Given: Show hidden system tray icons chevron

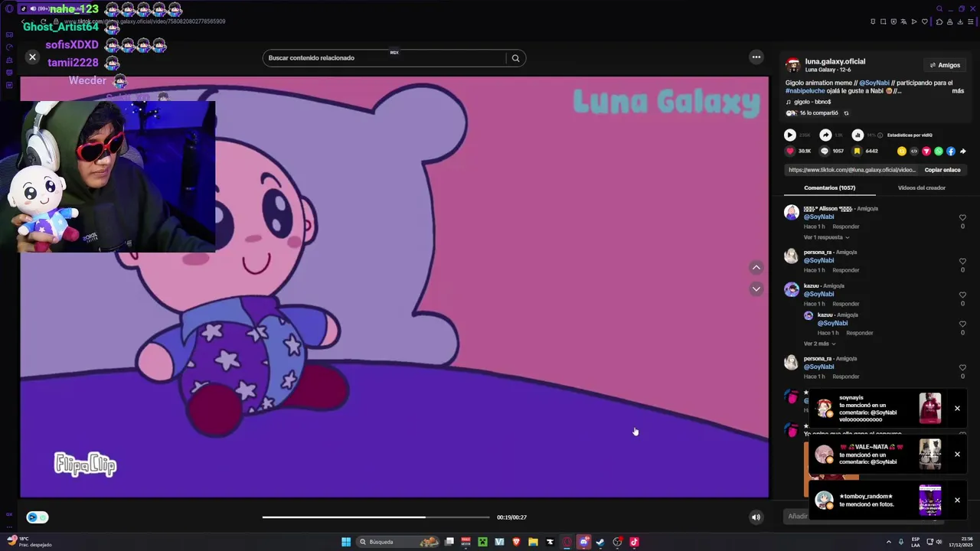Looking at the screenshot, I should click(888, 542).
